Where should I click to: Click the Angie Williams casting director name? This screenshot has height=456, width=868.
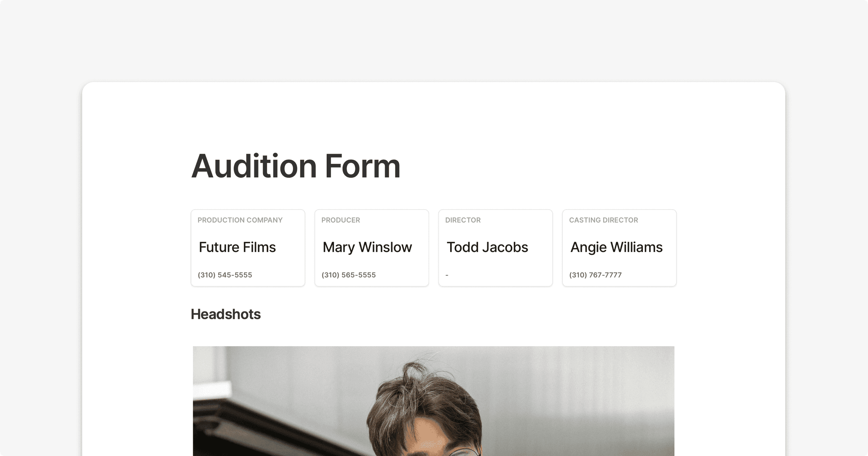pos(616,247)
